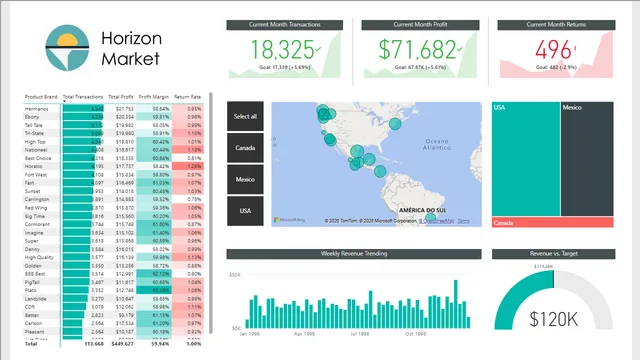Select the Imagine brand row

113,233
